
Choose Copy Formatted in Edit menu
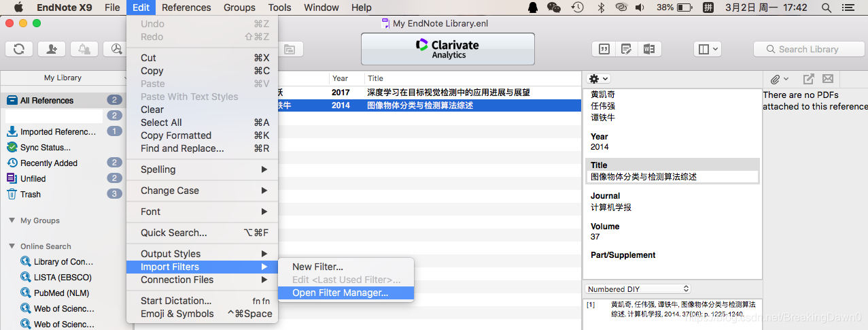click(202, 135)
